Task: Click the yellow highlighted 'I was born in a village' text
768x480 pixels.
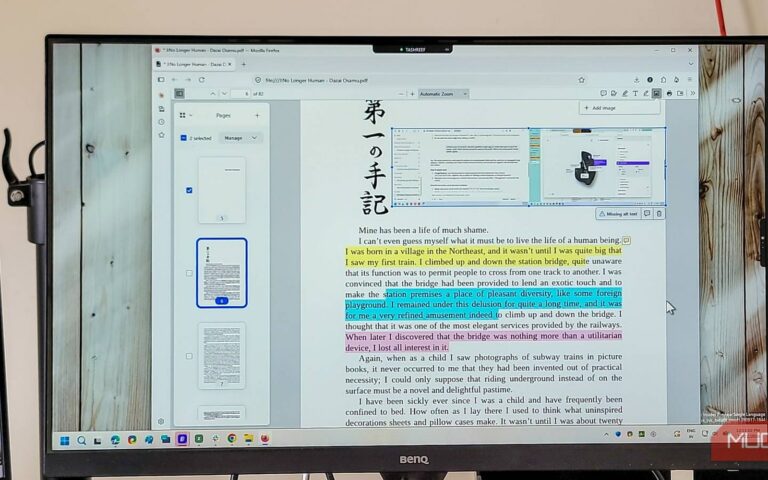Action: [384, 251]
